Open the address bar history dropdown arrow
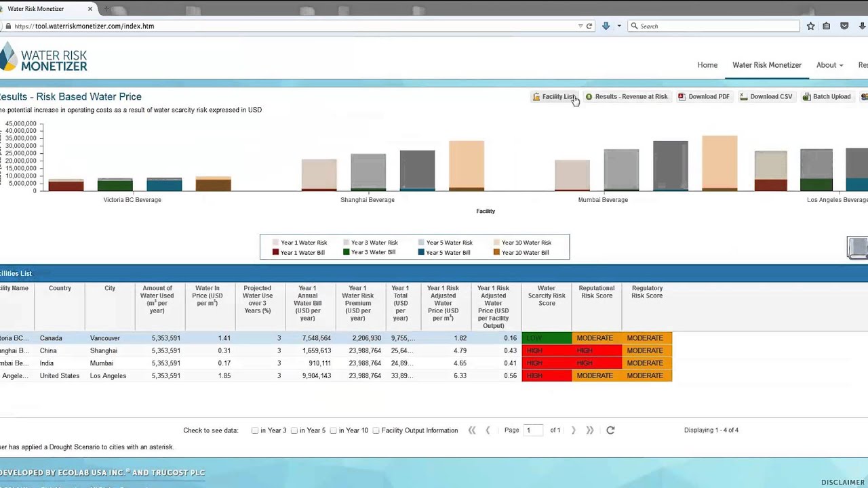The width and height of the screenshot is (868, 488). click(x=580, y=26)
